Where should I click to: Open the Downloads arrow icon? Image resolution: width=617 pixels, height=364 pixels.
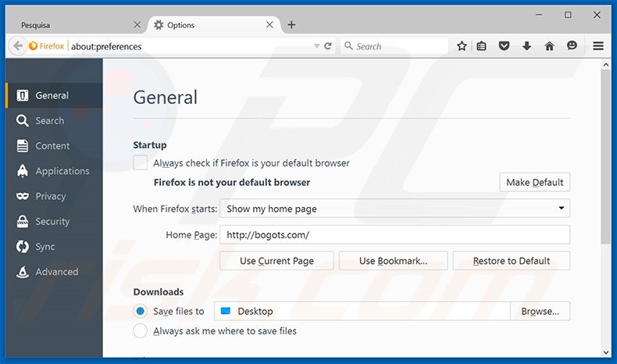(526, 46)
